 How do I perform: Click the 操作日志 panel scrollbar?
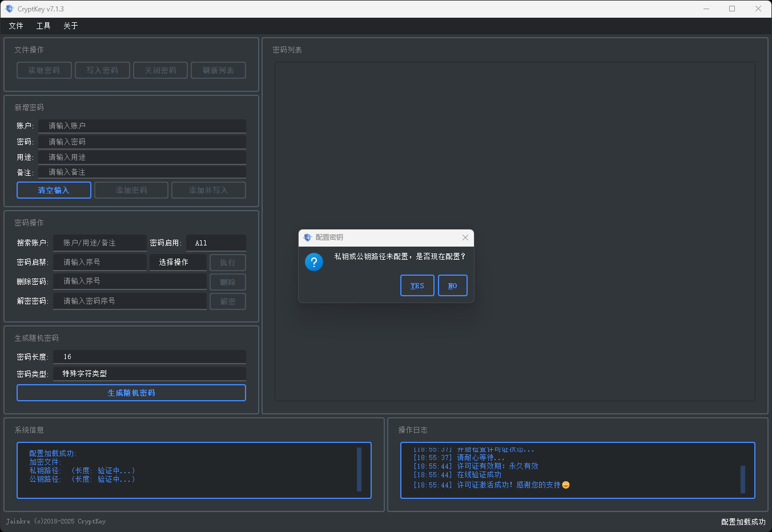pos(743,479)
